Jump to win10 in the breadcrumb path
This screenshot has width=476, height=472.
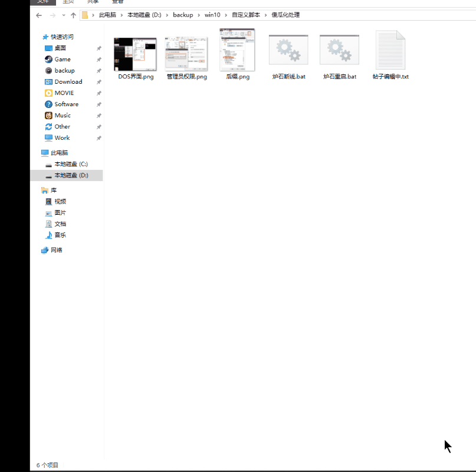coord(212,15)
